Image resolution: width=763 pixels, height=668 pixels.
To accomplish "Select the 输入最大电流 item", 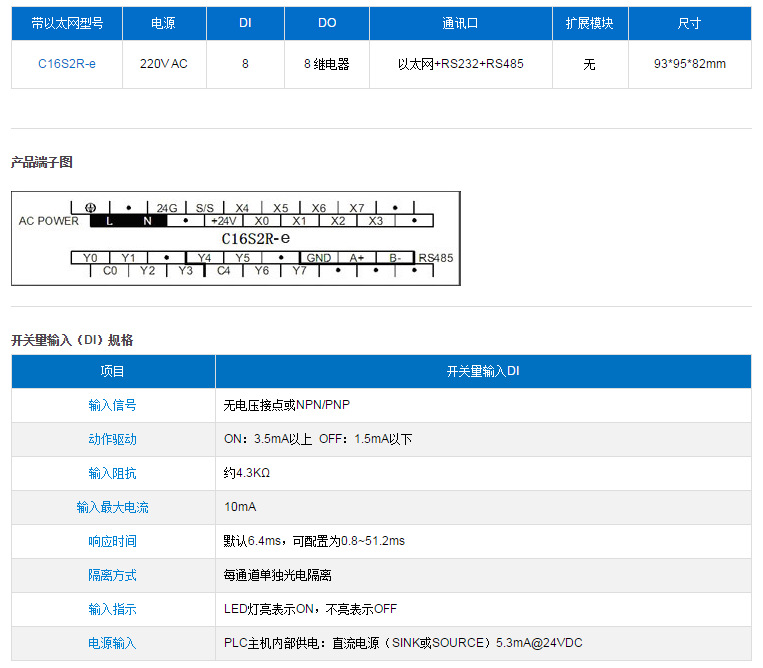I will (112, 507).
